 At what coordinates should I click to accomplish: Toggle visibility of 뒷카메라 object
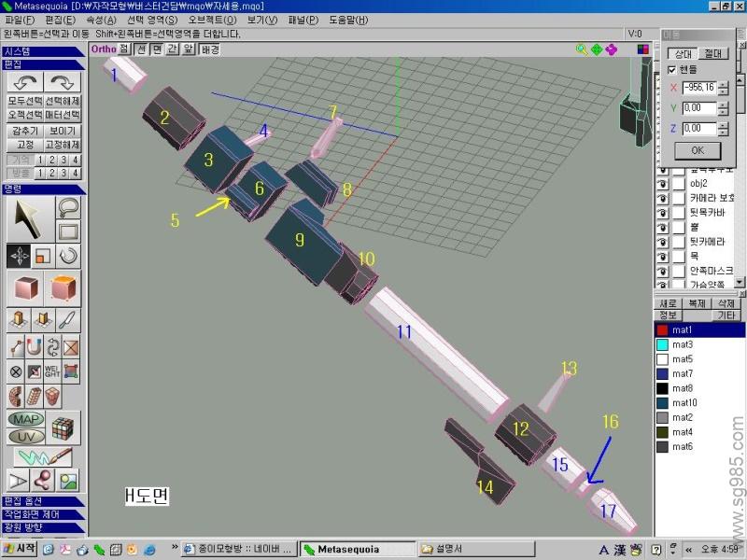coord(662,241)
